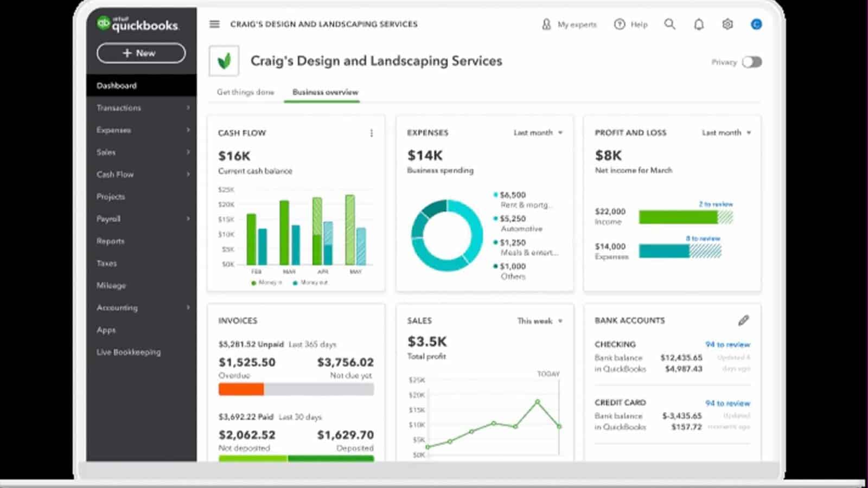
Task: Click the Help text label
Action: click(x=639, y=24)
